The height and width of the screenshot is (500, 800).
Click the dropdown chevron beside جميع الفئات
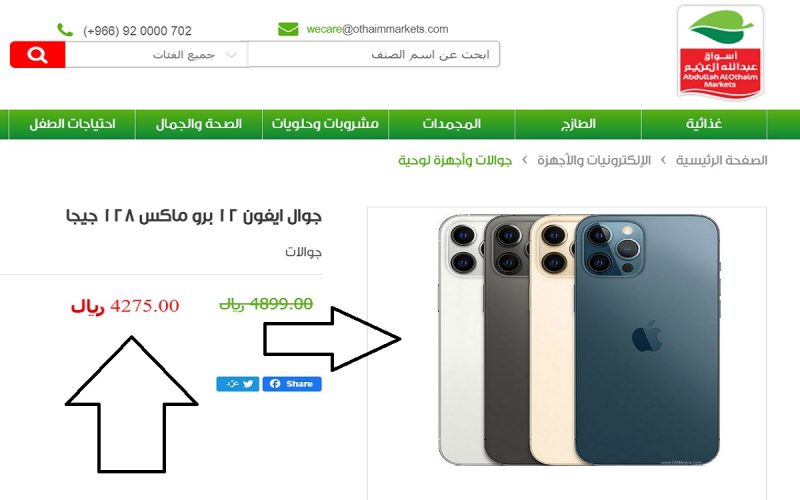click(x=231, y=55)
